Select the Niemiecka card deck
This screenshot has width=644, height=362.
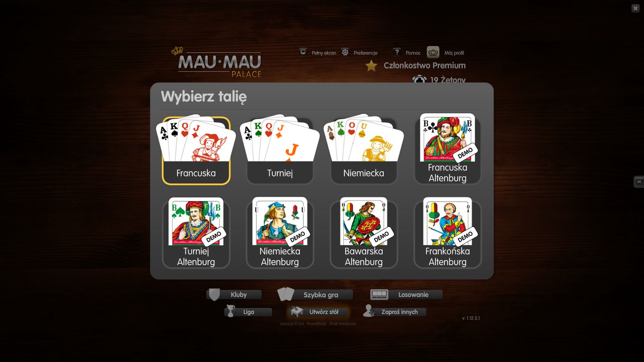click(364, 150)
